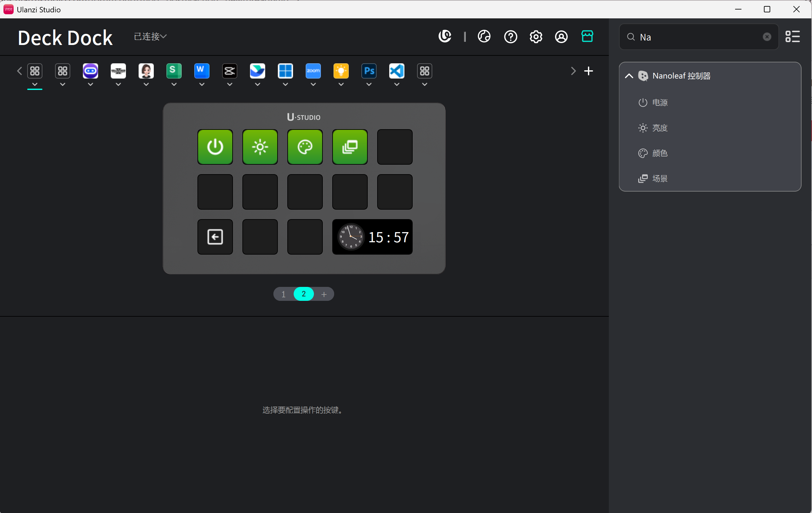The width and height of the screenshot is (812, 513).
Task: Add a new profile with plus button
Action: point(588,71)
